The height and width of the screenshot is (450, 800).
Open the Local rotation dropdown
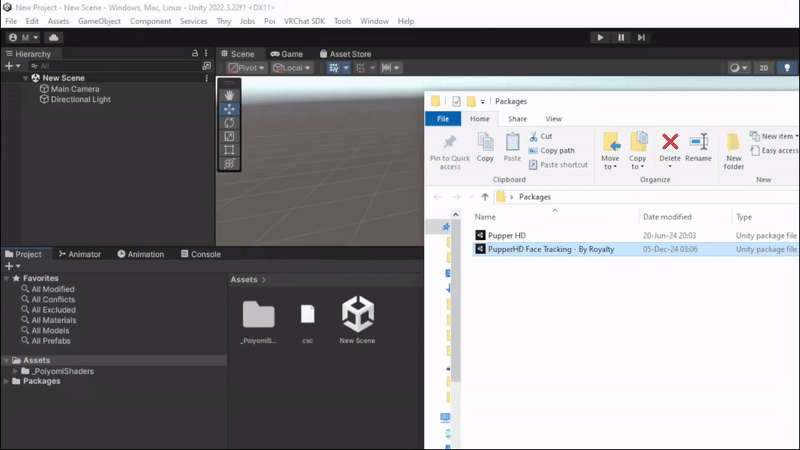click(291, 68)
